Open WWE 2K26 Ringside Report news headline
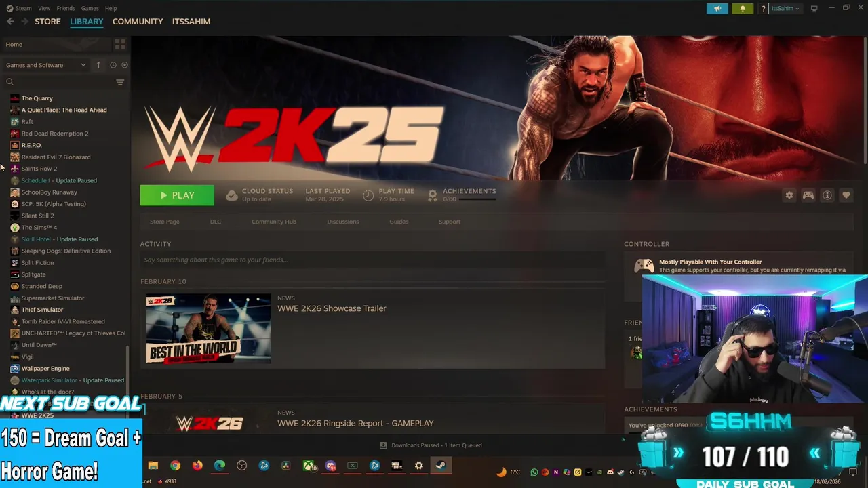Image resolution: width=868 pixels, height=488 pixels. pyautogui.click(x=355, y=423)
